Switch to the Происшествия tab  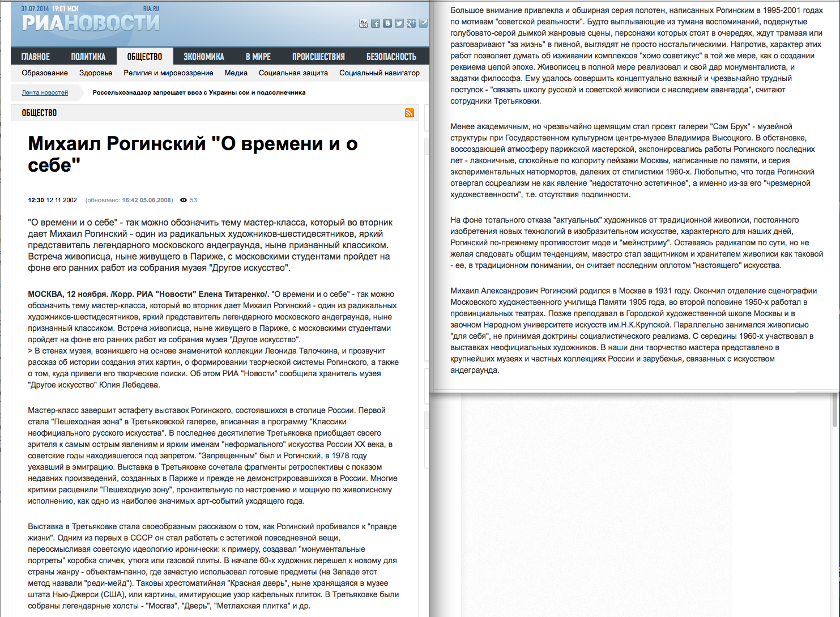[x=318, y=57]
